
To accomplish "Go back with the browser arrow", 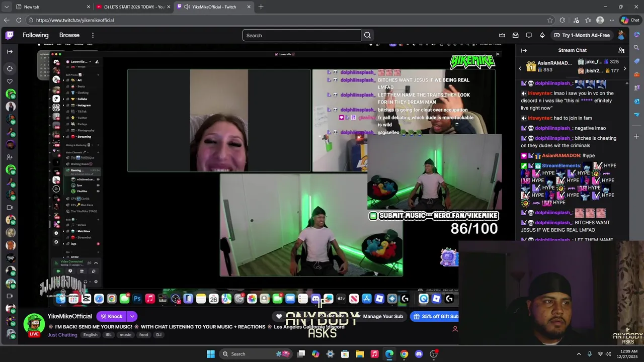I will tap(6, 20).
